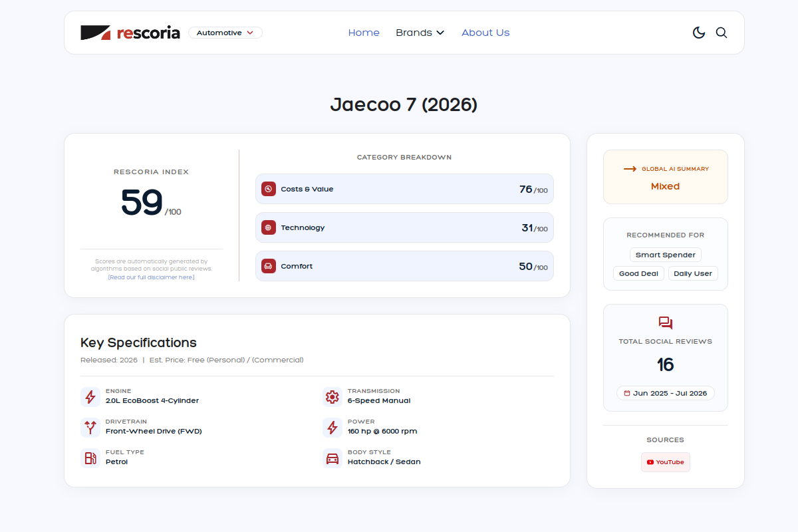This screenshot has height=532, width=798.
Task: Click the 16 total reviews count
Action: coord(666,364)
